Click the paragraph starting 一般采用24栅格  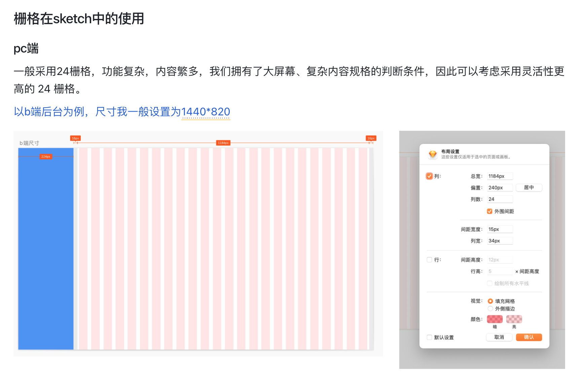click(289, 80)
